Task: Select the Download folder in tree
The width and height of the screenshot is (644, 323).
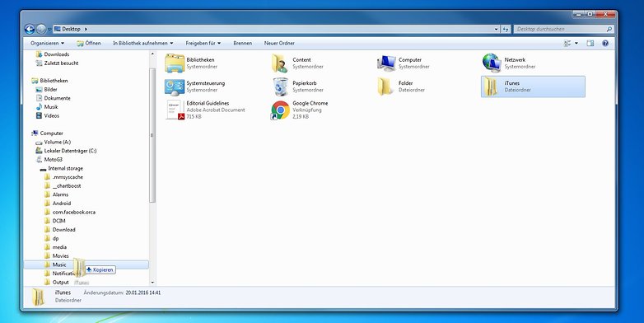Action: pyautogui.click(x=60, y=230)
